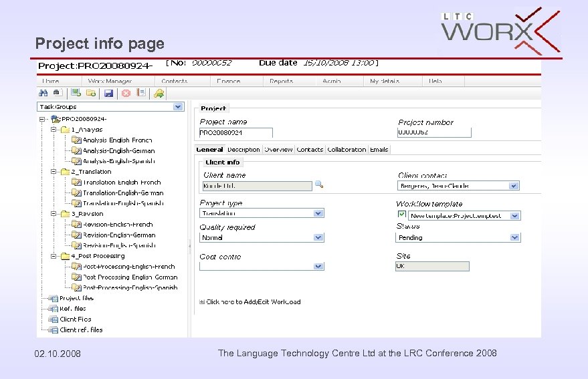Screen dimensions: 588x379
Task: Click the Client Files icon in tree
Action: click(x=54, y=320)
